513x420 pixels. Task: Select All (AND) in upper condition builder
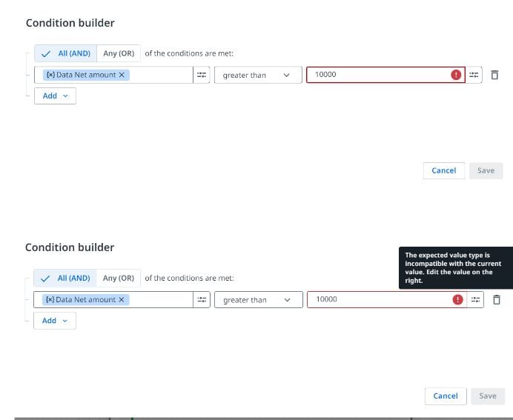pos(66,53)
